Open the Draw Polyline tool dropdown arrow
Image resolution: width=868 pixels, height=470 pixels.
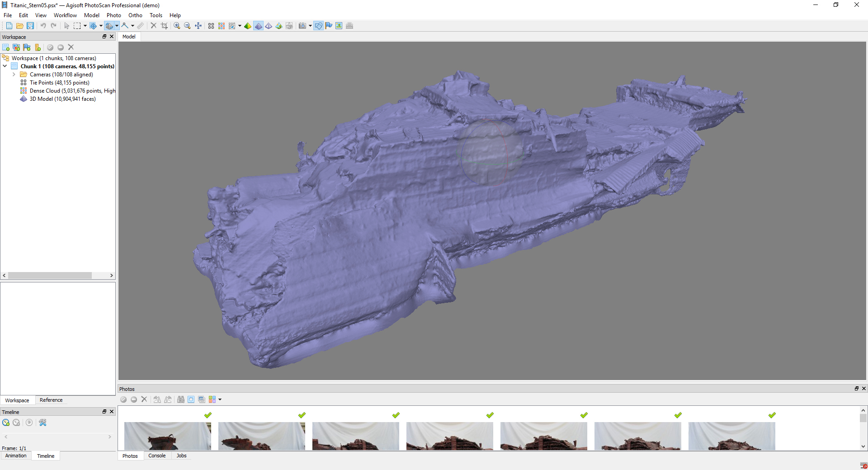(132, 26)
